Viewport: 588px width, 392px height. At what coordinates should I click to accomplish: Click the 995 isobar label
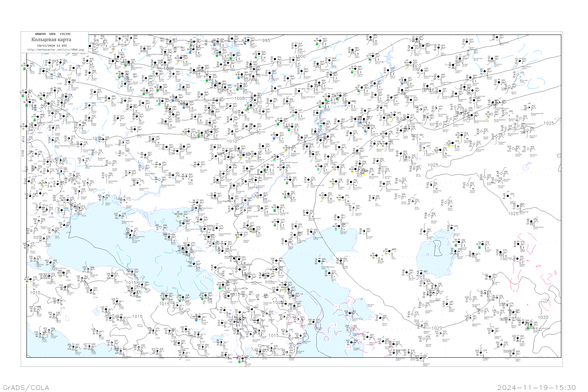[266, 41]
